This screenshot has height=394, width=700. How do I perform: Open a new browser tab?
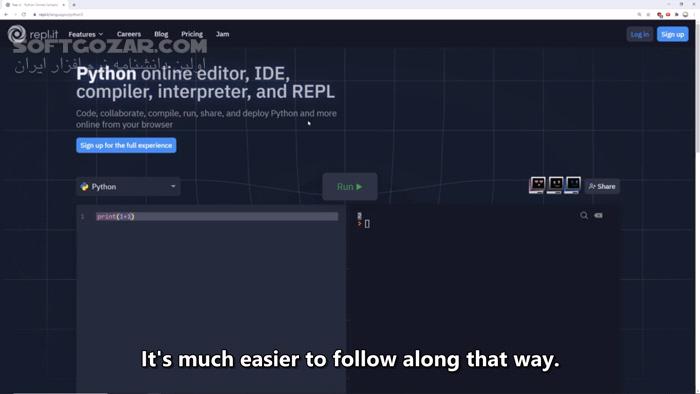tap(74, 4)
